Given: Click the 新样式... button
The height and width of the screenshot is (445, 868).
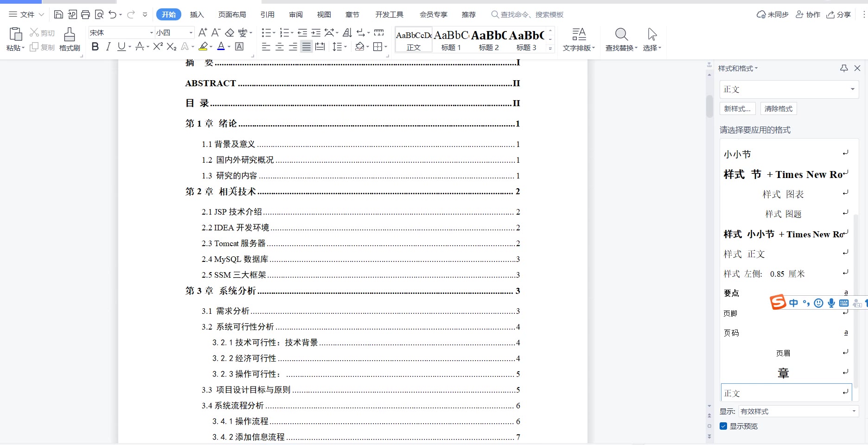Looking at the screenshot, I should tap(737, 108).
